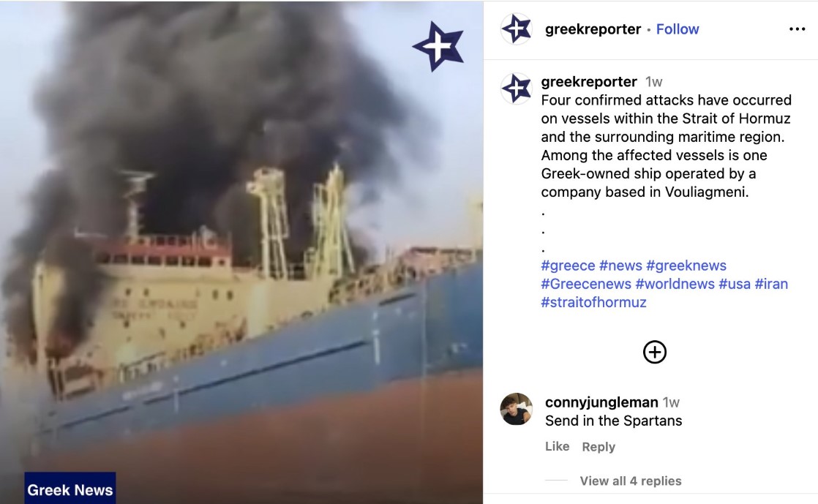Screen dimensions: 818x504
Task: Like connyjungleman's comment
Action: pos(557,447)
